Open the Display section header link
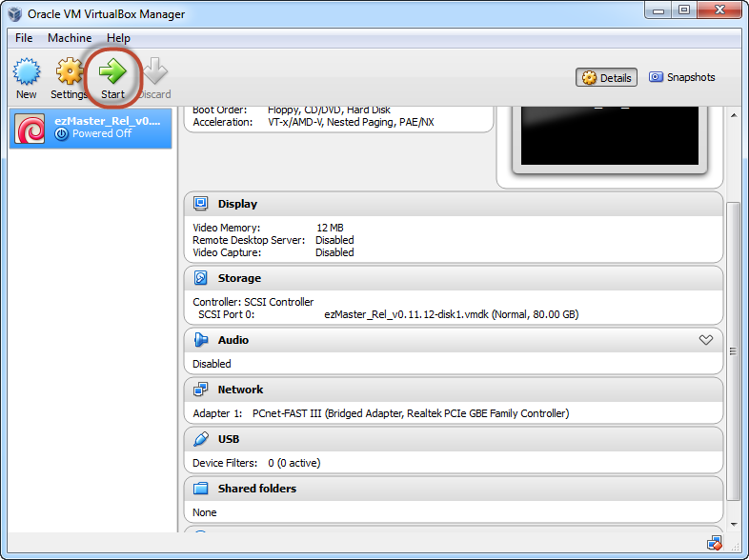Image resolution: width=749 pixels, height=560 pixels. (x=237, y=204)
